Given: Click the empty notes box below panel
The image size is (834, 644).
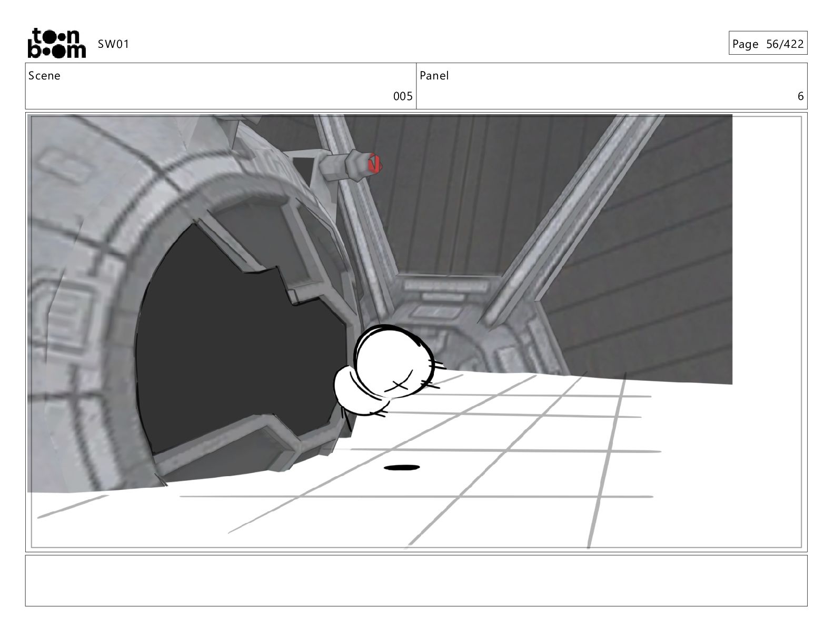Looking at the screenshot, I should (416, 580).
